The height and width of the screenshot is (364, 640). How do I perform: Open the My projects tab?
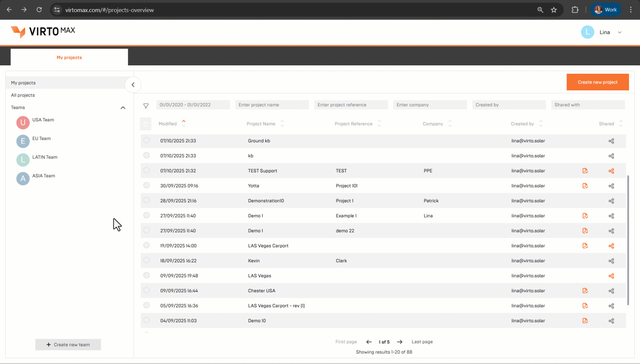(x=69, y=57)
